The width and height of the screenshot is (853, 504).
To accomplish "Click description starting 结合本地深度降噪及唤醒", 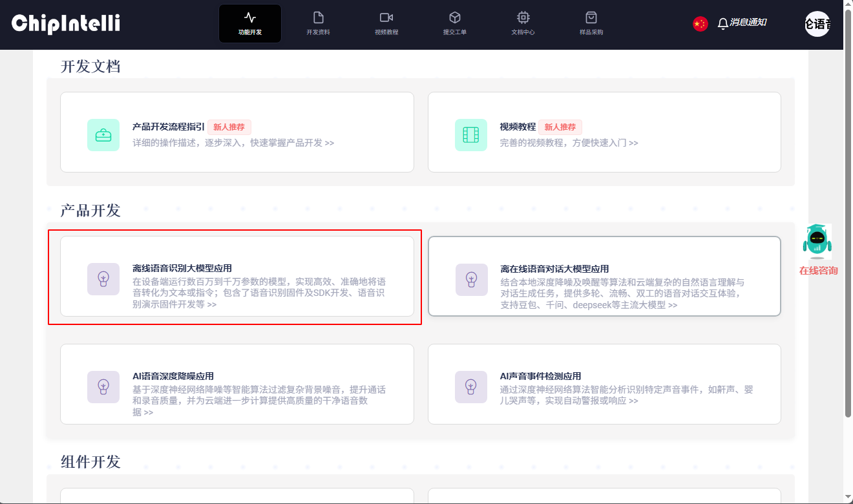I will pyautogui.click(x=622, y=293).
